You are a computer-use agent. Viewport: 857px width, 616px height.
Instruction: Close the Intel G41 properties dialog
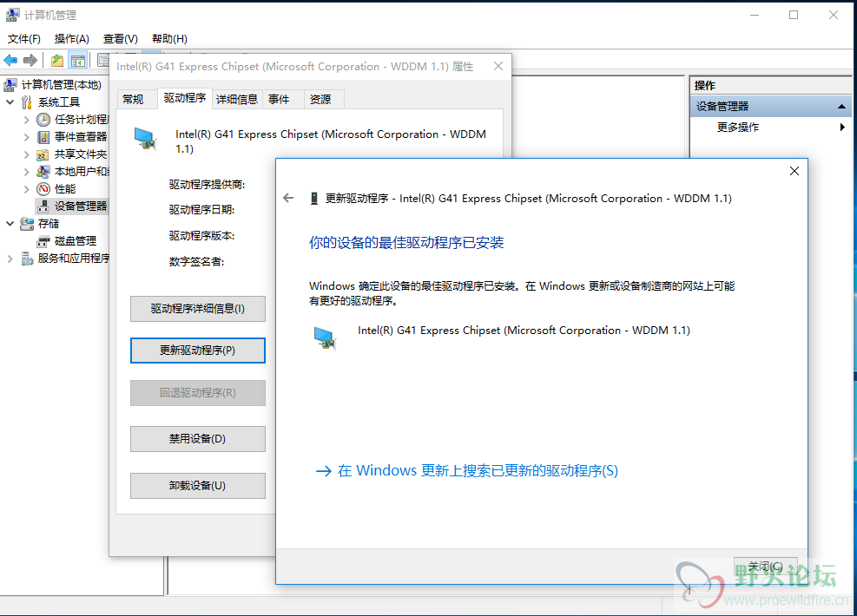point(498,66)
